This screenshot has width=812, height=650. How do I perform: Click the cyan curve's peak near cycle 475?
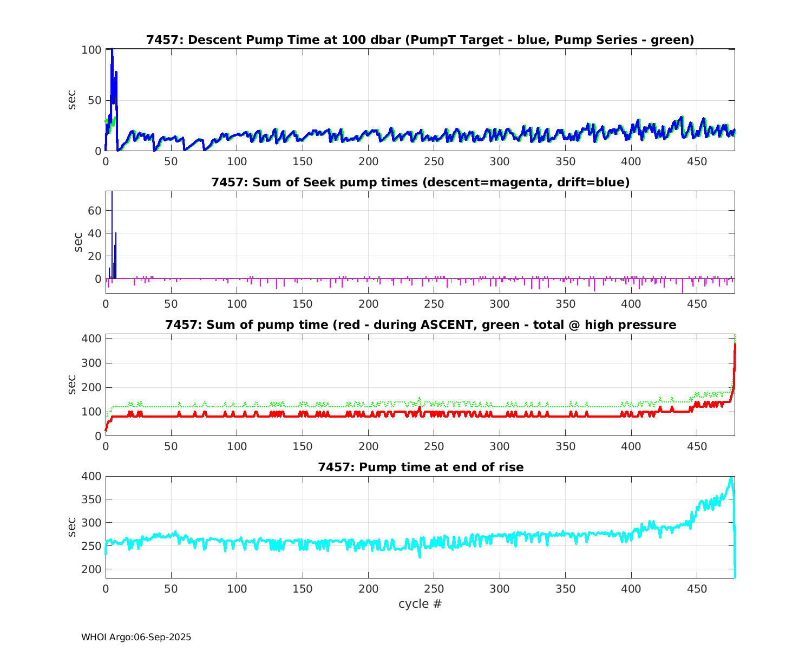[x=731, y=478]
